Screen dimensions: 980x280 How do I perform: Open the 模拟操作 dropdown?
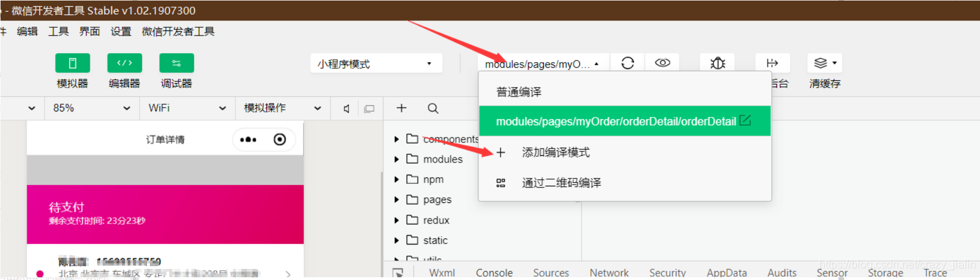point(283,108)
